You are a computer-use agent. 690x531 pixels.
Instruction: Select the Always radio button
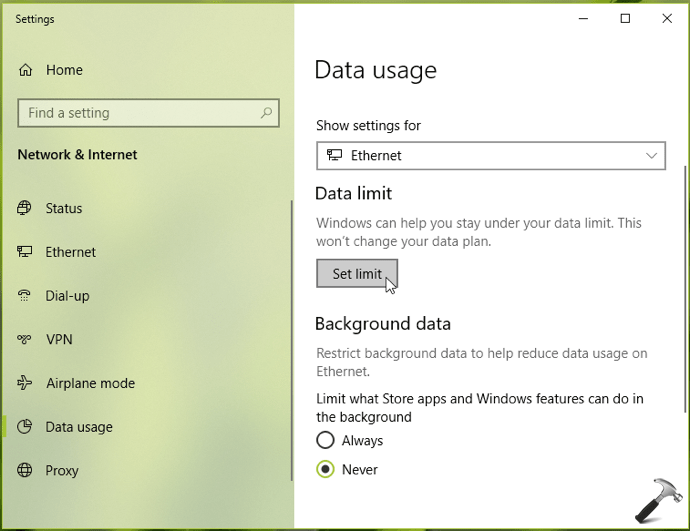[x=325, y=440]
